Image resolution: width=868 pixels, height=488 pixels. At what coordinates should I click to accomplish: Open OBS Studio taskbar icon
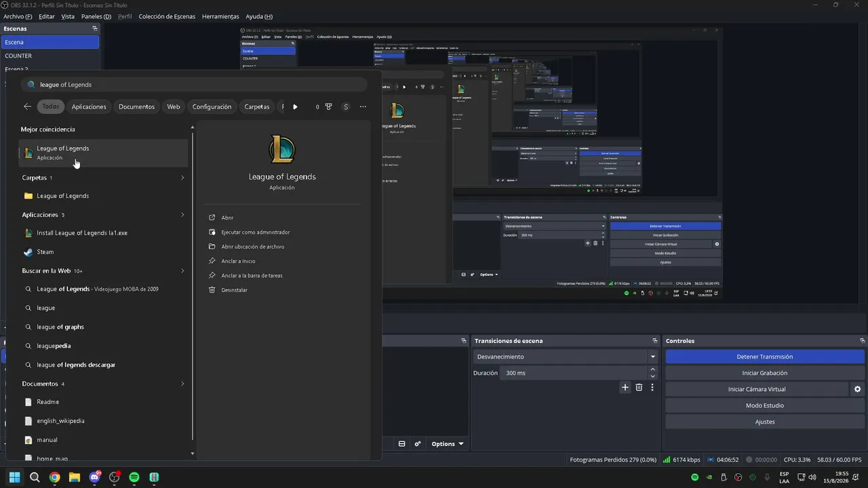[x=114, y=477]
